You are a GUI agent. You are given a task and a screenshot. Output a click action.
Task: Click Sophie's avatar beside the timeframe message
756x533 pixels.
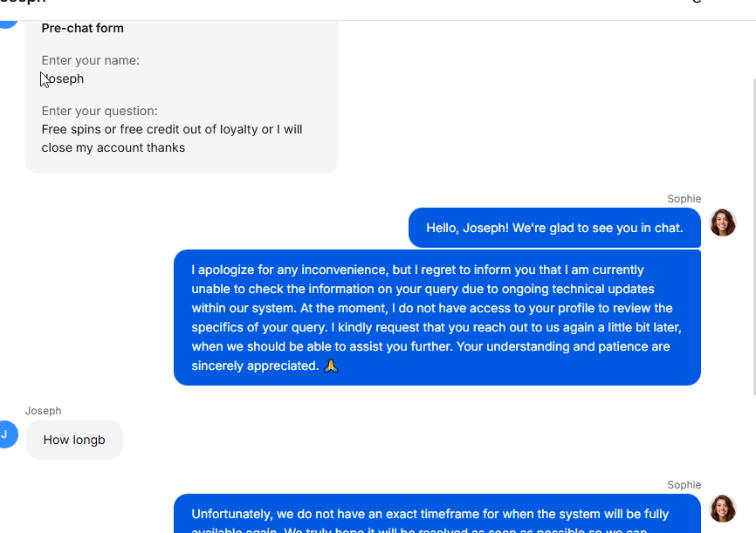coord(723,509)
